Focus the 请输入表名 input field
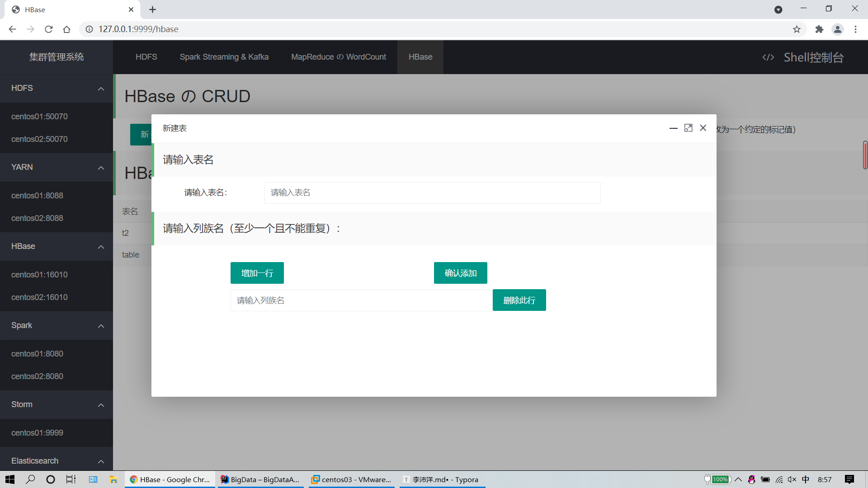868x488 pixels. coord(433,193)
